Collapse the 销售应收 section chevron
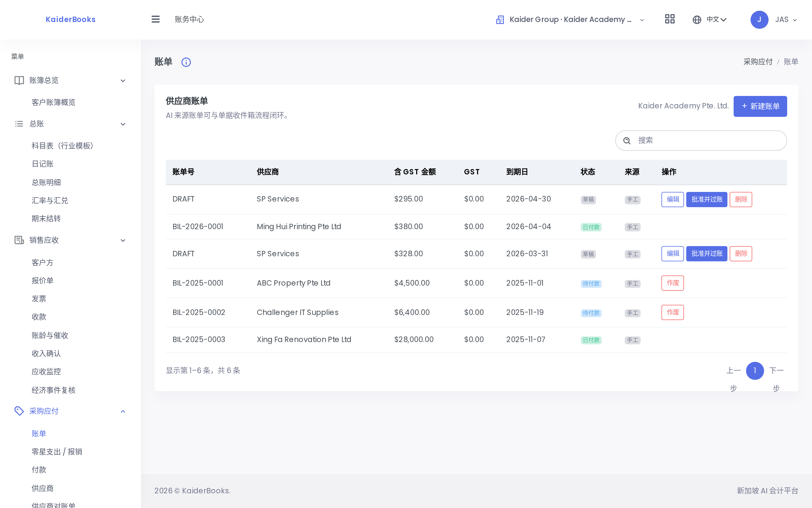The image size is (812, 508). pos(123,240)
